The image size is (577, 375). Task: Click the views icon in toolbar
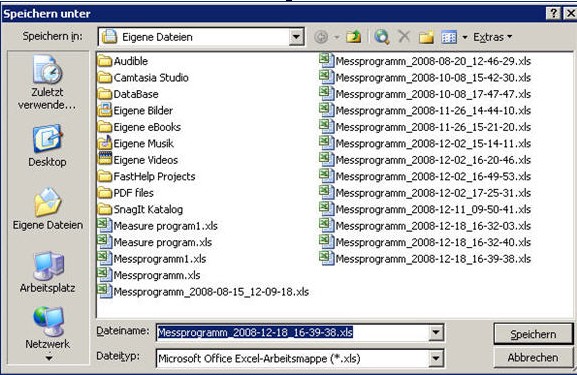449,37
